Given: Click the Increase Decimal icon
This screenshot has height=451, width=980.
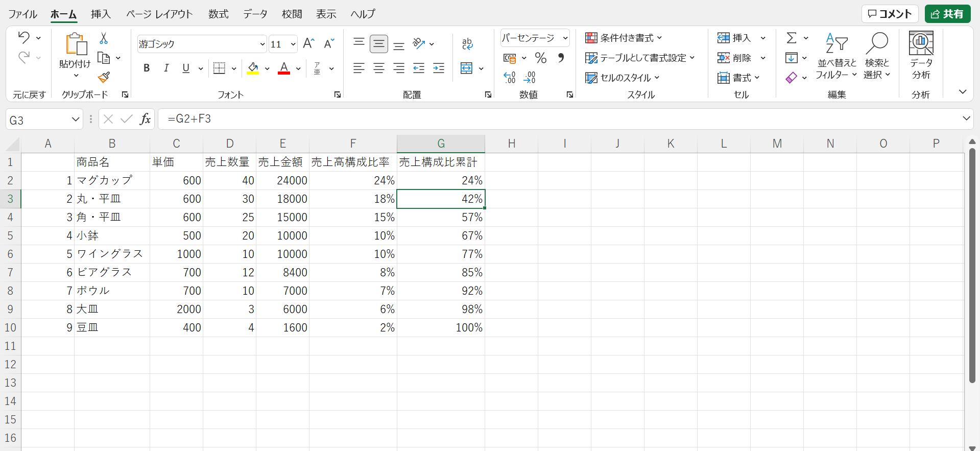Looking at the screenshot, I should (509, 78).
